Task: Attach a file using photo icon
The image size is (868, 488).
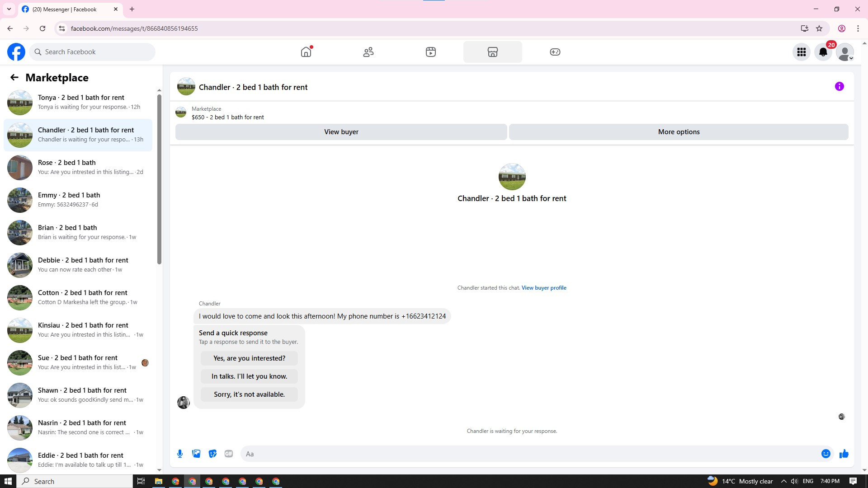Action: pos(196,454)
